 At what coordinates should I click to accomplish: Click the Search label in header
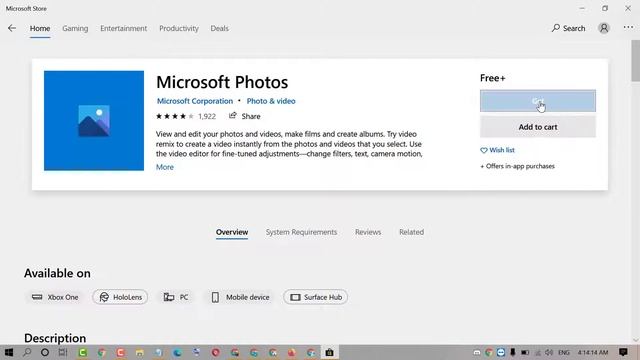(574, 28)
